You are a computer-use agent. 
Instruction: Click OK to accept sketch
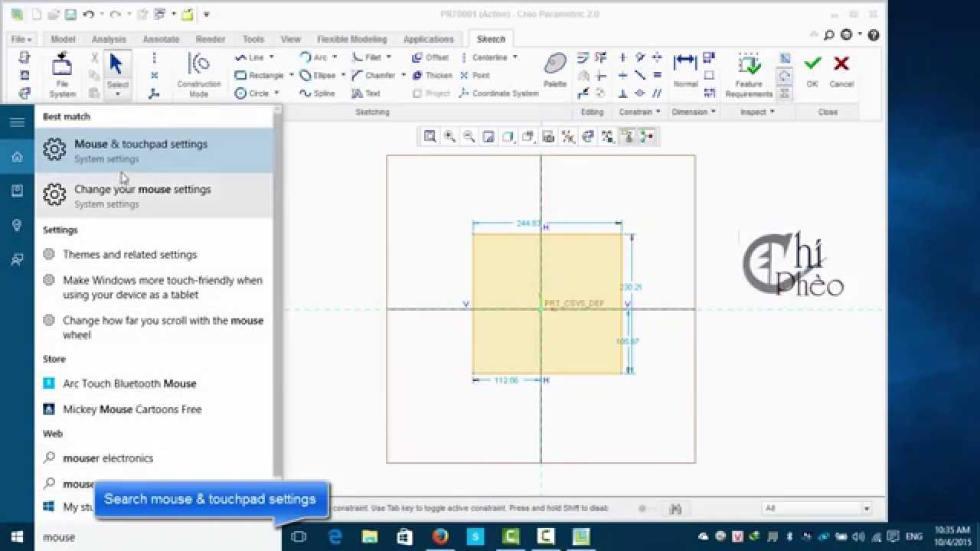(812, 71)
